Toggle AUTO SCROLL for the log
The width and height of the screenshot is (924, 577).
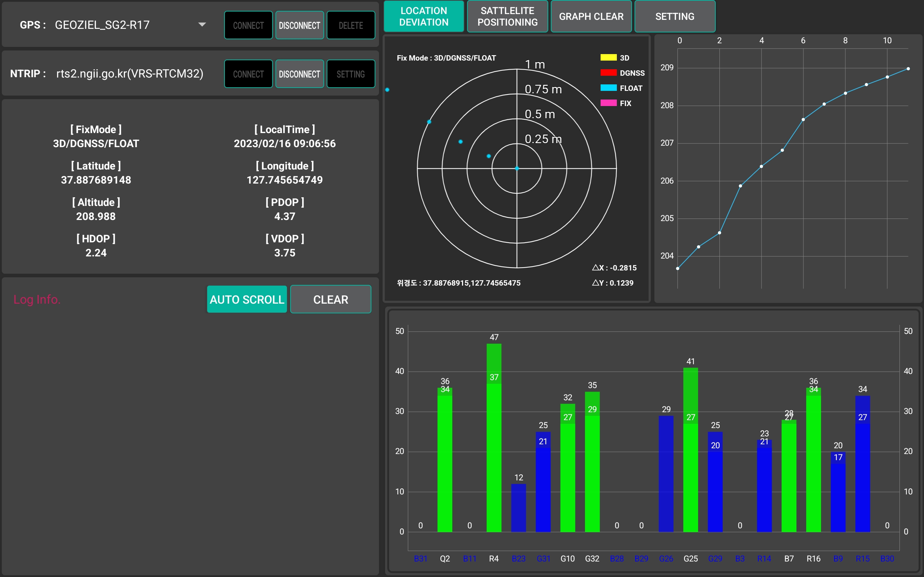247,299
